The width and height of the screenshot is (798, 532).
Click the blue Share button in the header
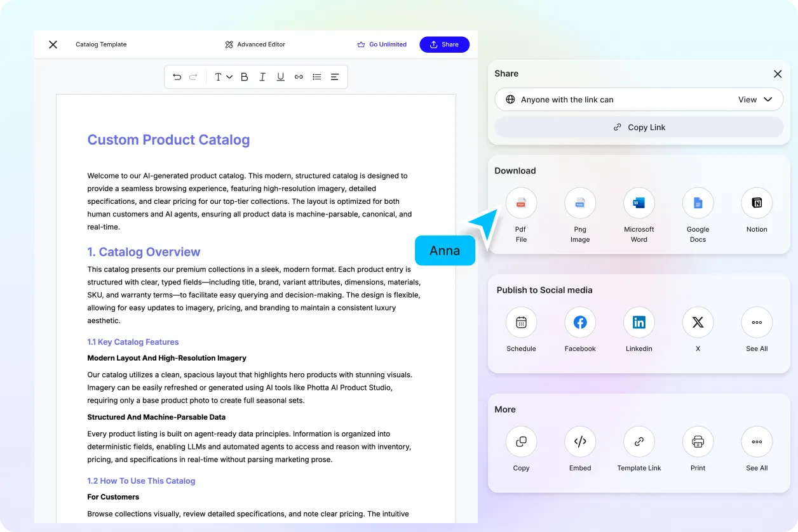click(444, 44)
